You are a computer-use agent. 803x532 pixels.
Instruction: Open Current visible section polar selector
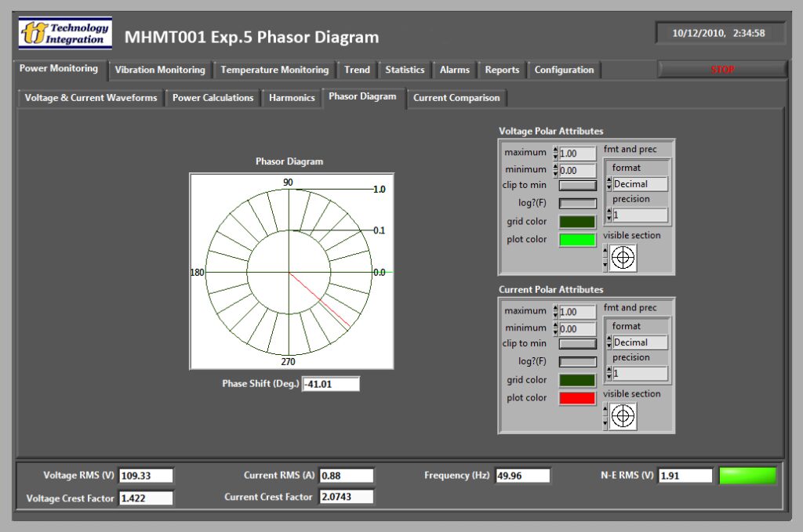click(x=623, y=416)
